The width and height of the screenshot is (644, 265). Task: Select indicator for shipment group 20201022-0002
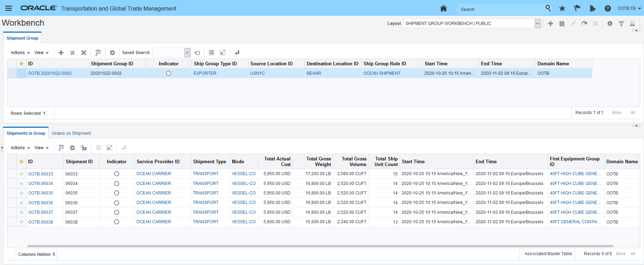coord(169,73)
